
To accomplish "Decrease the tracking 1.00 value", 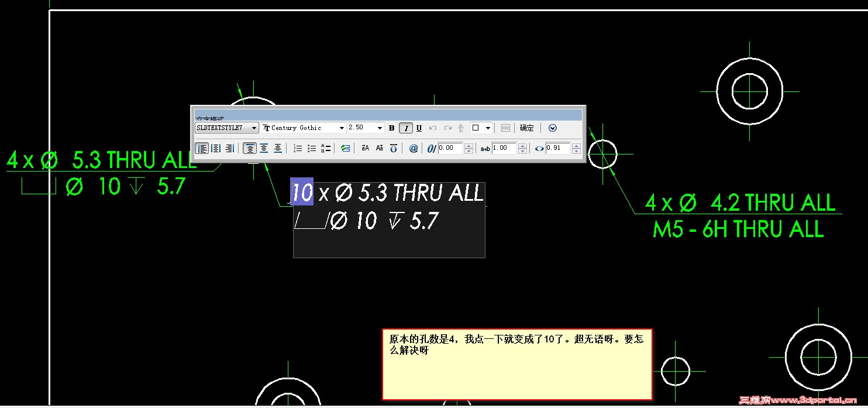I will (522, 152).
